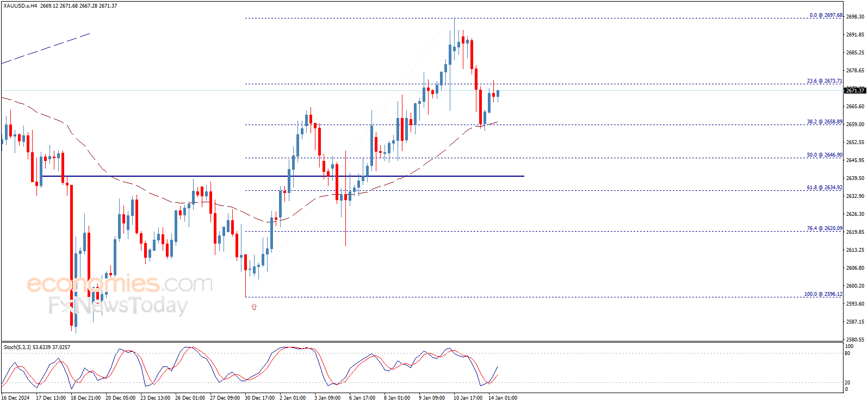Select the 23.6 @ 2673.71 Fibonacci label
This screenshot has width=868, height=404.
(824, 81)
